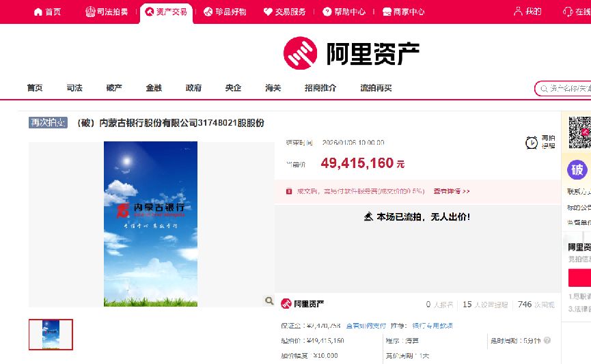Open 司法拍卖 in the top bar
Screen dimensions: 591x364
(108, 12)
